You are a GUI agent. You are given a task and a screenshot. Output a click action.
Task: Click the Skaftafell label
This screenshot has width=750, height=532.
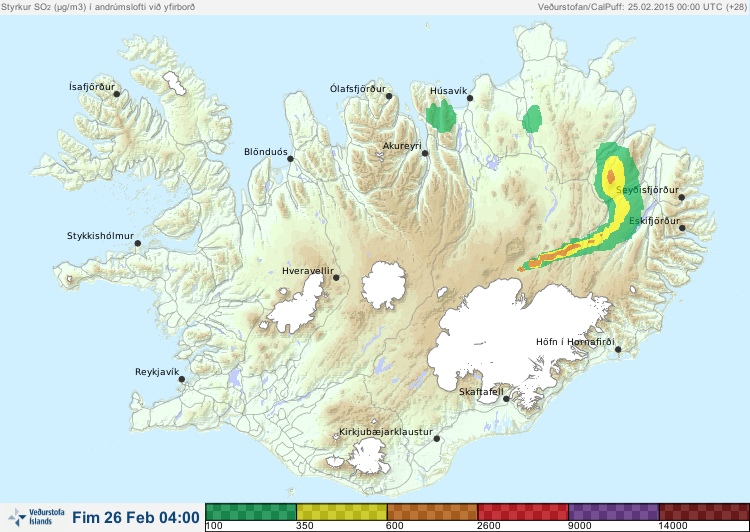[481, 392]
